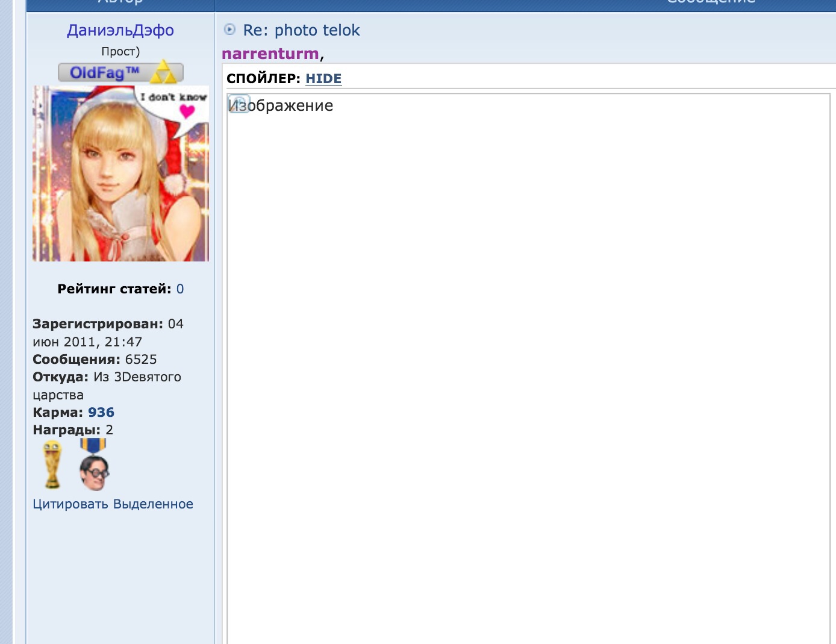This screenshot has height=644, width=836.
Task: Open ДаниэльДэфо's user profile
Action: (x=120, y=30)
